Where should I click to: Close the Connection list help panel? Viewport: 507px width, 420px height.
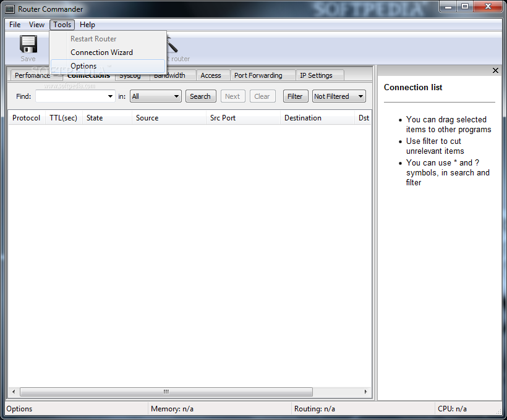495,70
